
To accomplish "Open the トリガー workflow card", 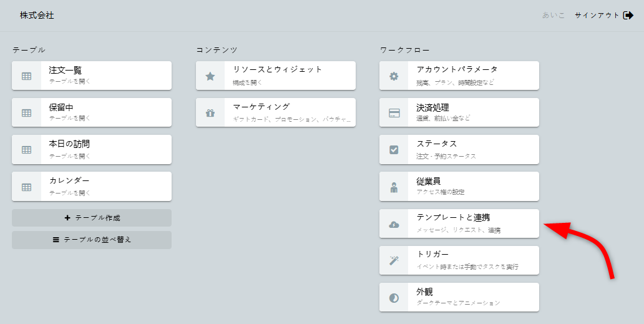I will (474, 260).
